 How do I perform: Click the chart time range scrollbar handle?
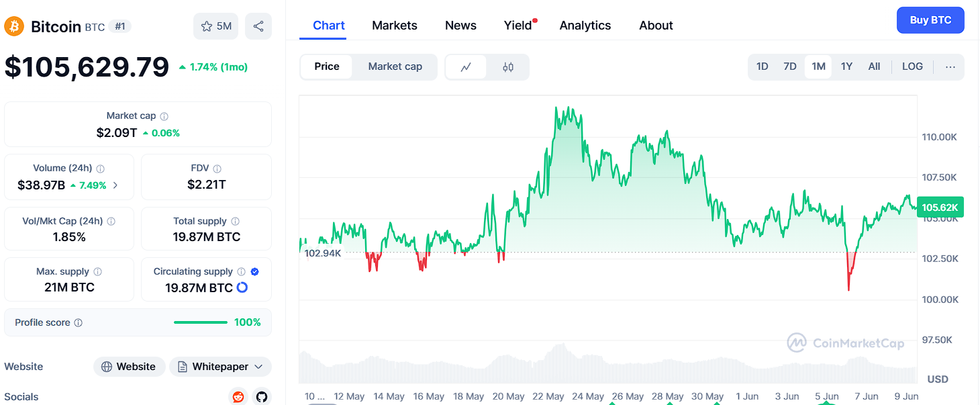coord(324,404)
